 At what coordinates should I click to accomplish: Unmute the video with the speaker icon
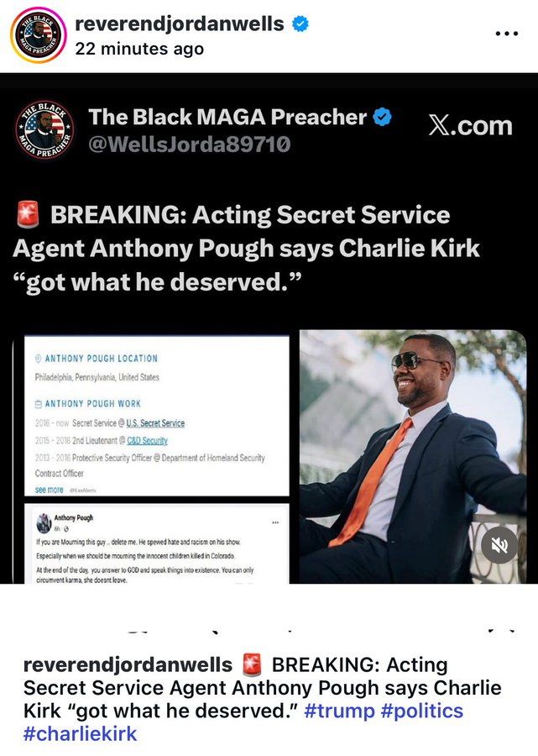(499, 545)
